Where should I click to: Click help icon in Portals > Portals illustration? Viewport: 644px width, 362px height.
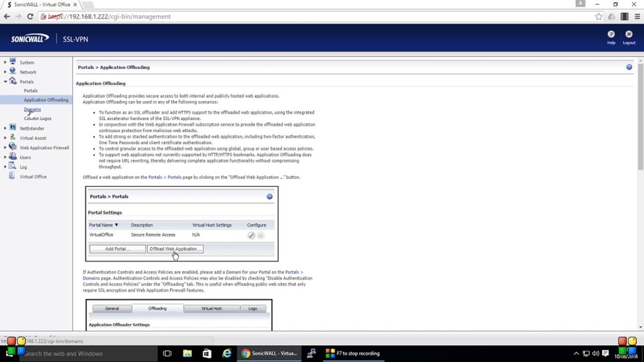[270, 197]
